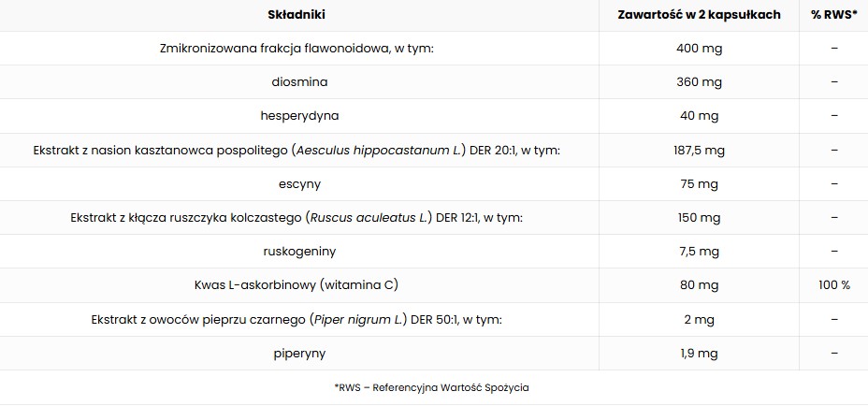Image resolution: width=868 pixels, height=406 pixels.
Task: Click the 187,5 mg value
Action: click(699, 150)
